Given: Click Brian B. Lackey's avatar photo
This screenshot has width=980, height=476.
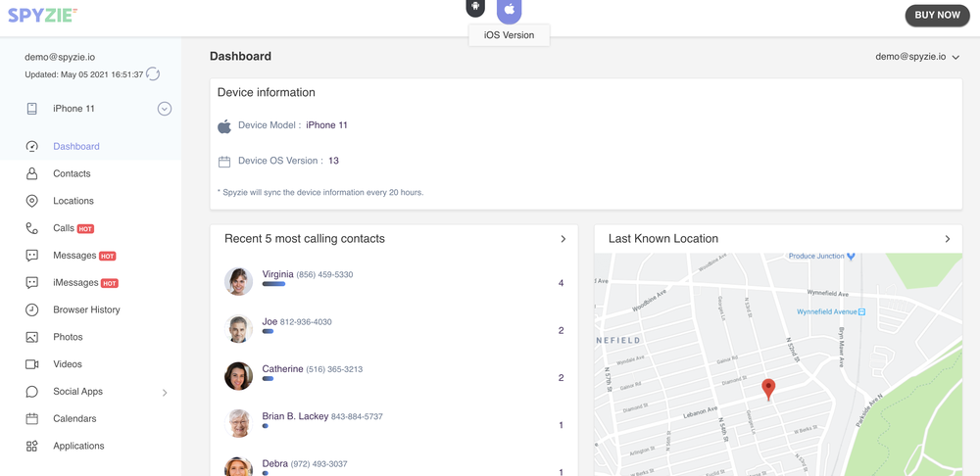Looking at the screenshot, I should tap(239, 423).
